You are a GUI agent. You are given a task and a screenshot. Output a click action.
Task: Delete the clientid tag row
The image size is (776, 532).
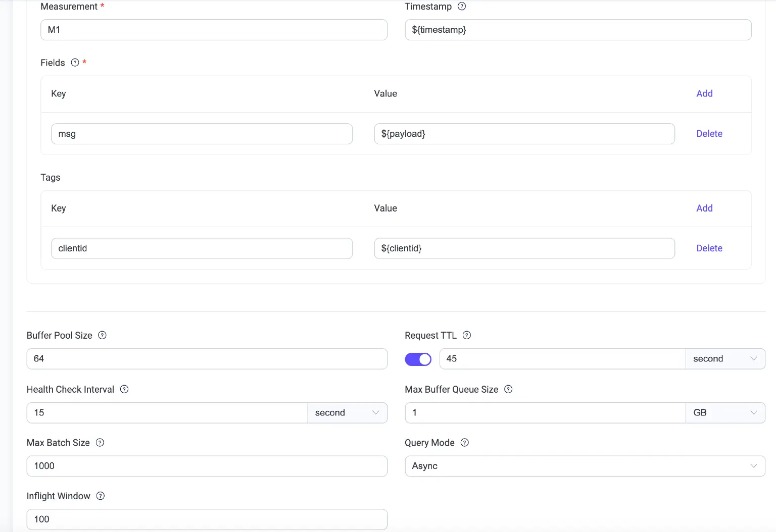[x=709, y=248]
